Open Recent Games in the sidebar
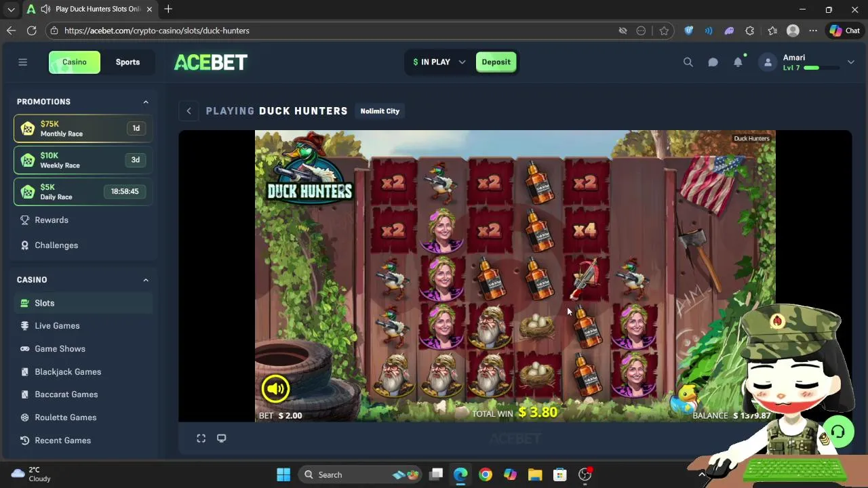Screen dimensions: 868x488 pyautogui.click(x=83, y=441)
